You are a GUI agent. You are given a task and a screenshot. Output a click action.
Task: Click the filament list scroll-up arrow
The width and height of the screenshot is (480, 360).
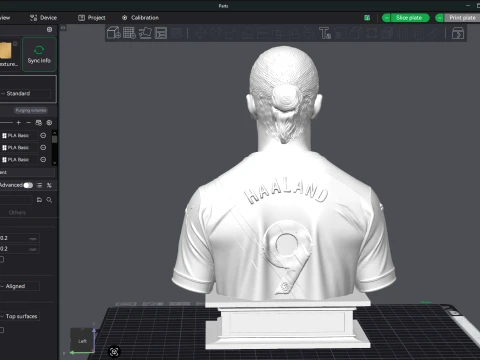[x=55, y=133]
